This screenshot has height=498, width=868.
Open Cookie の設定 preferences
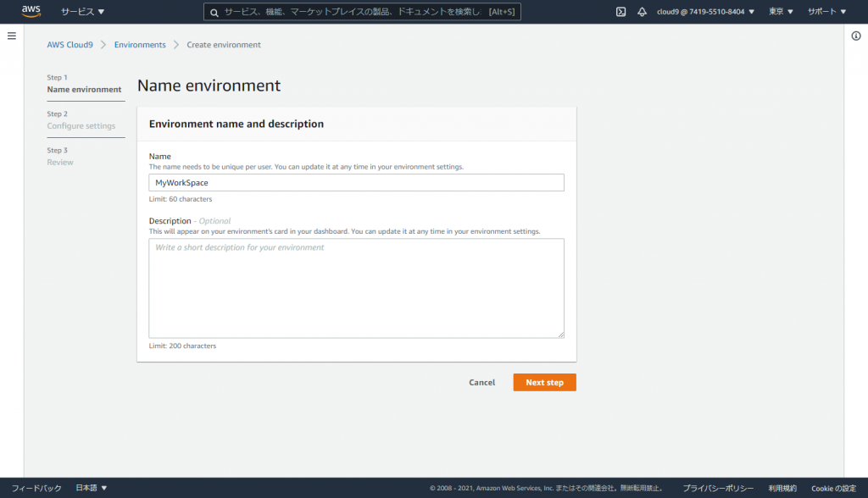(834, 488)
